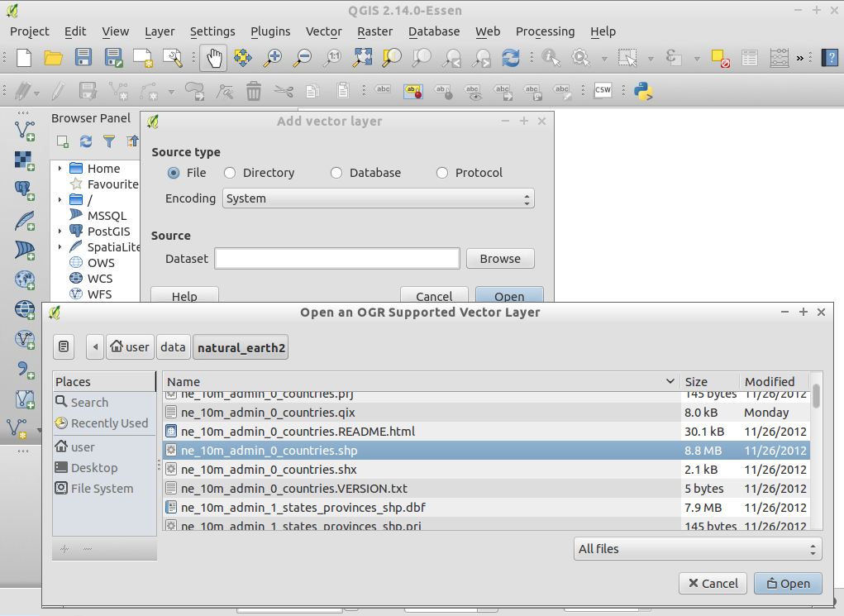
Task: Select ne_10m_admin_0_countries.shx file
Action: pos(486,470)
